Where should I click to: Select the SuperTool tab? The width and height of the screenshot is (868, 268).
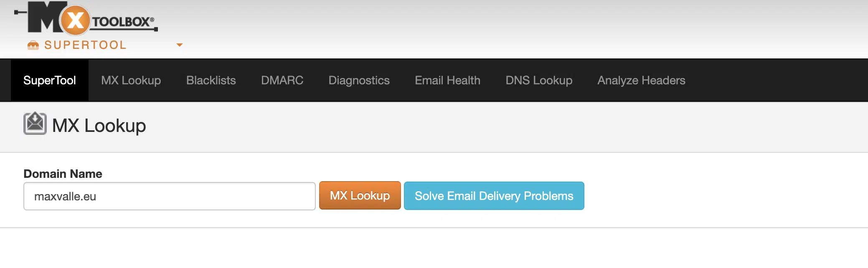coord(50,80)
